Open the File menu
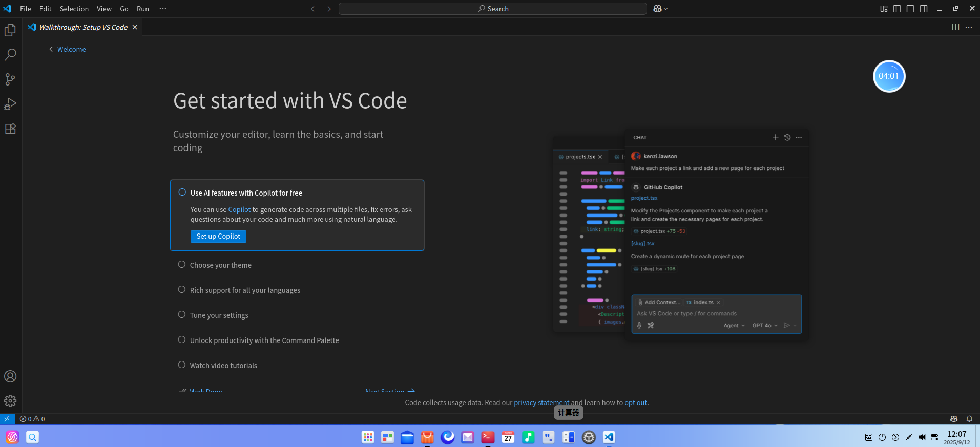The height and width of the screenshot is (447, 980). 26,9
